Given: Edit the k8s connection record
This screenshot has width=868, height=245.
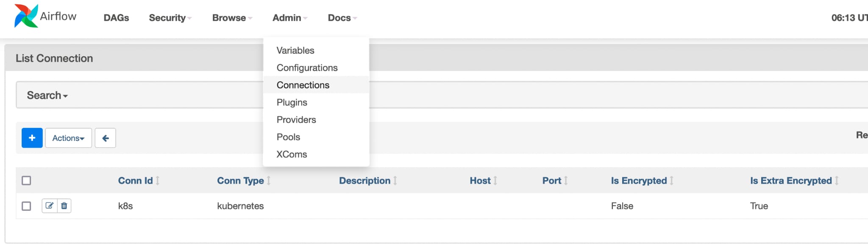Looking at the screenshot, I should pos(50,206).
